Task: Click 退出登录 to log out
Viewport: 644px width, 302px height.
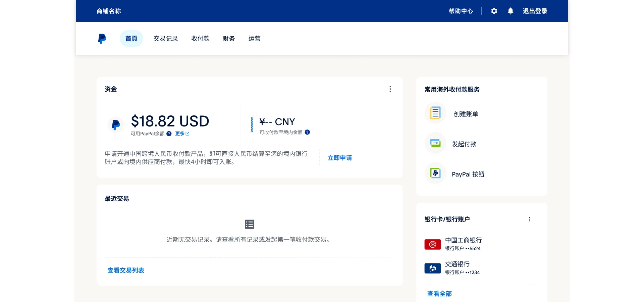Action: 535,11
